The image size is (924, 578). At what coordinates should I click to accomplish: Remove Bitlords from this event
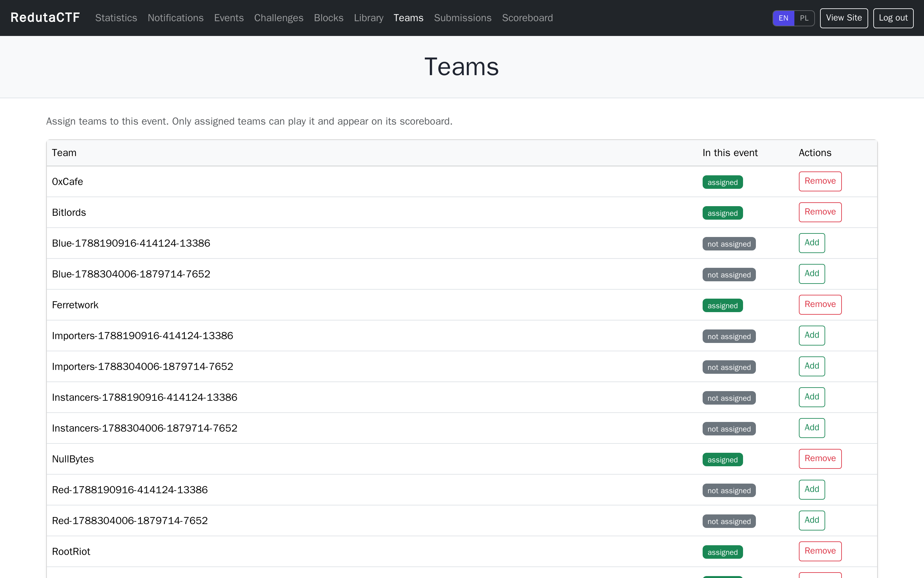(820, 212)
